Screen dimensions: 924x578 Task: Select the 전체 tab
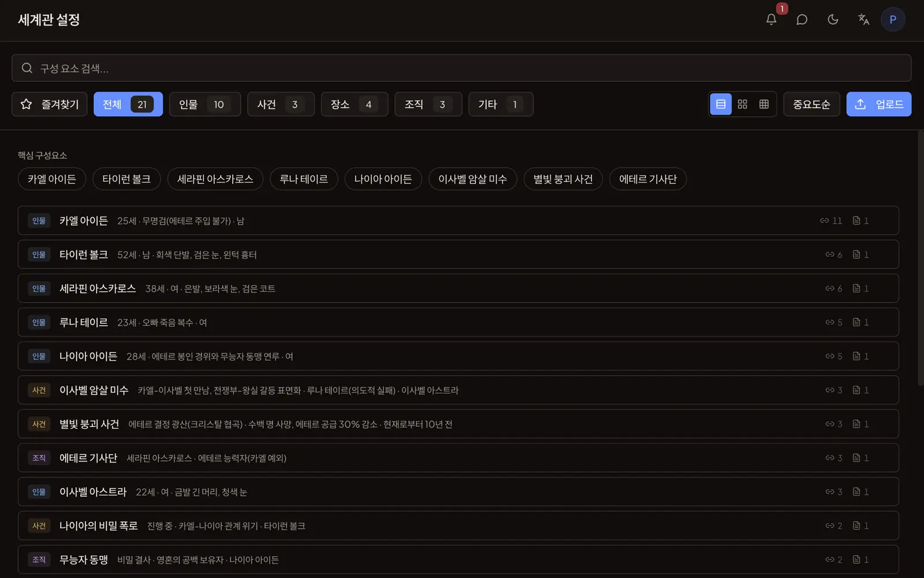[128, 105]
